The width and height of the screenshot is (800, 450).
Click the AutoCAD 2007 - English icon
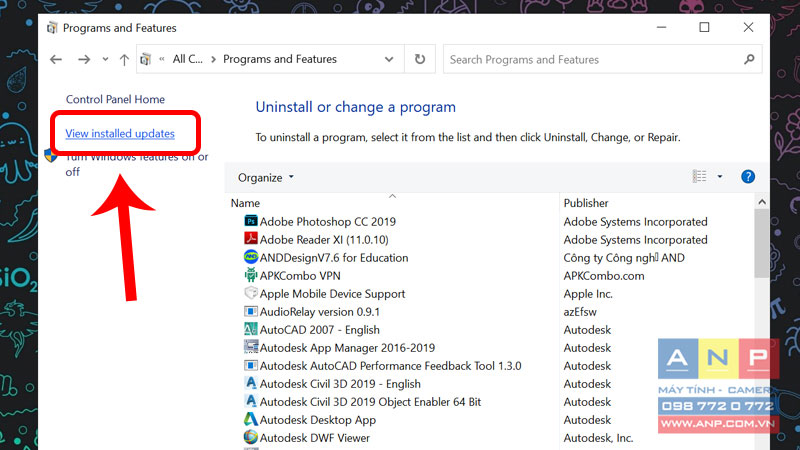click(x=251, y=329)
